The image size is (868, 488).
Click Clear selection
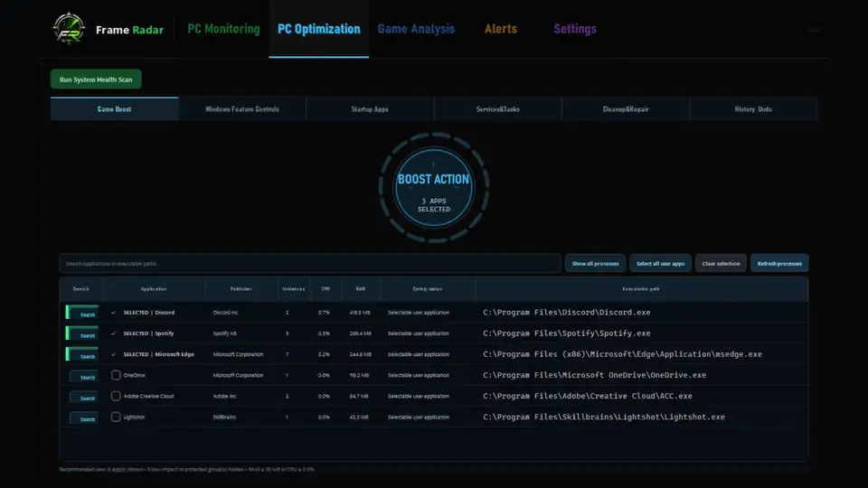721,263
